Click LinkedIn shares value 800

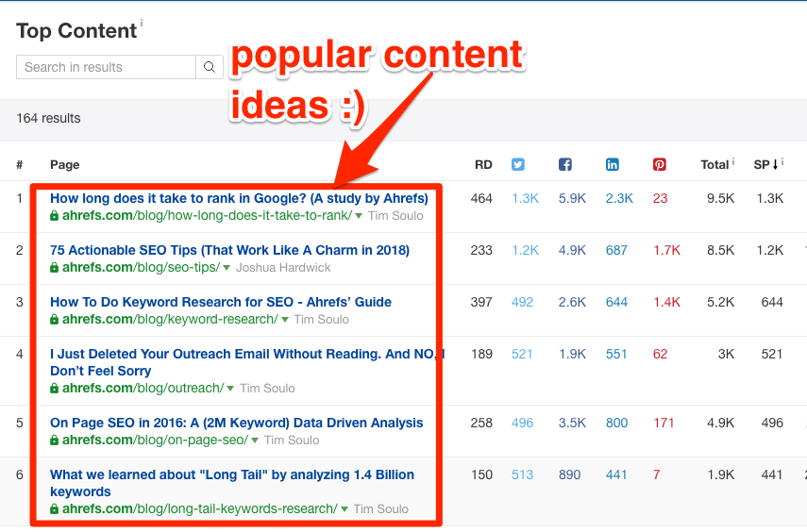pos(616,424)
